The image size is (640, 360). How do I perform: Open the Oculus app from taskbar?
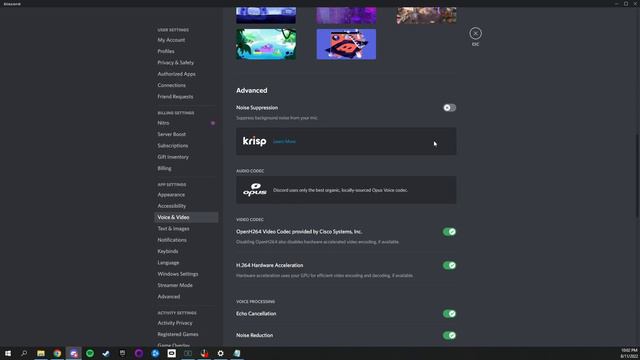click(171, 353)
